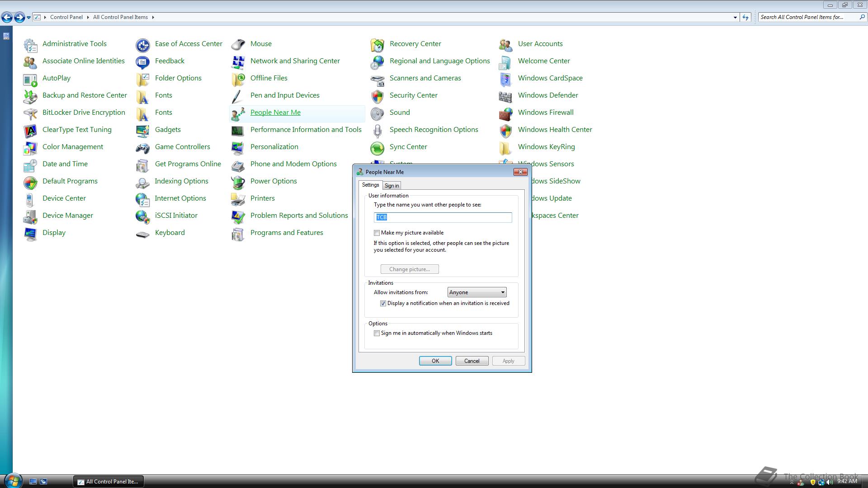Viewport: 868px width, 488px height.
Task: Enable Make my picture available checkbox
Action: click(x=377, y=233)
